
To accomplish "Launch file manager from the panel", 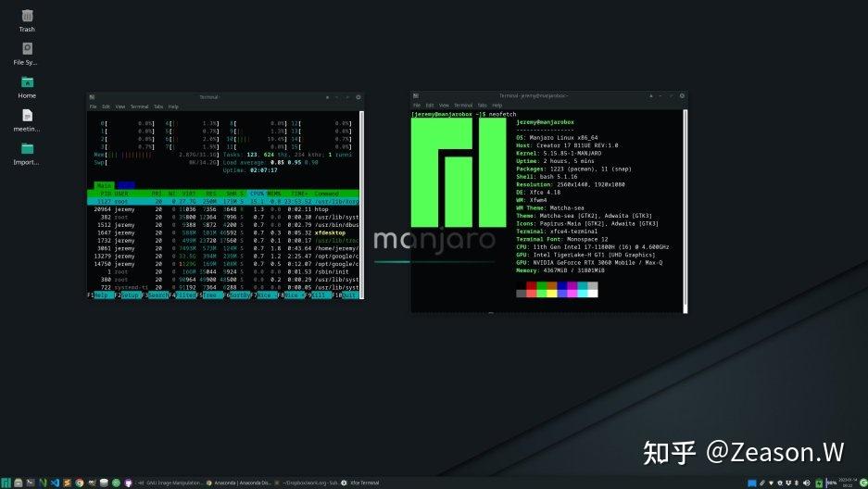I will click(x=18, y=483).
